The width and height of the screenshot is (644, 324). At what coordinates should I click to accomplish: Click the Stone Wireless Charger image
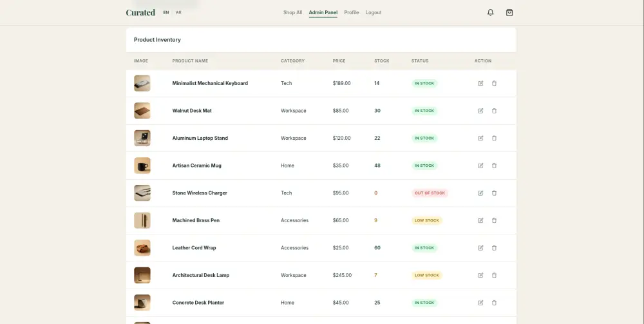pos(142,193)
